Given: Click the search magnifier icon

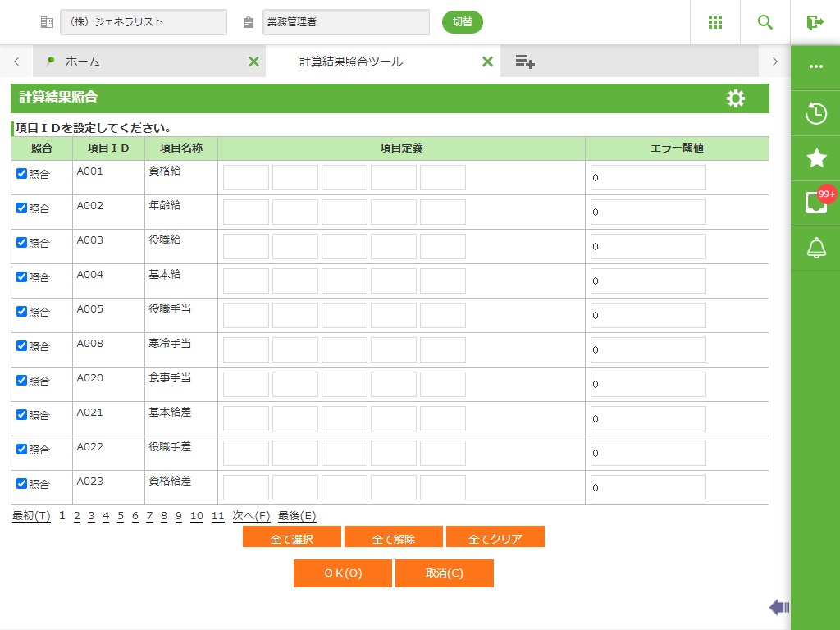Looking at the screenshot, I should click(765, 22).
